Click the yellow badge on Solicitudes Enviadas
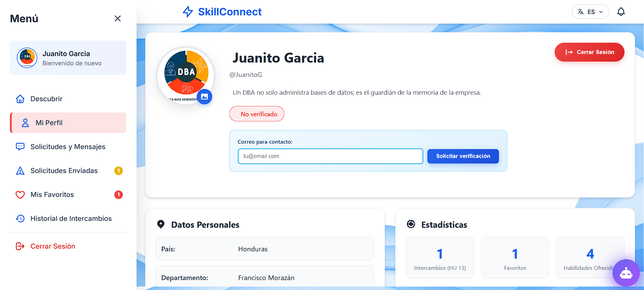 118,171
